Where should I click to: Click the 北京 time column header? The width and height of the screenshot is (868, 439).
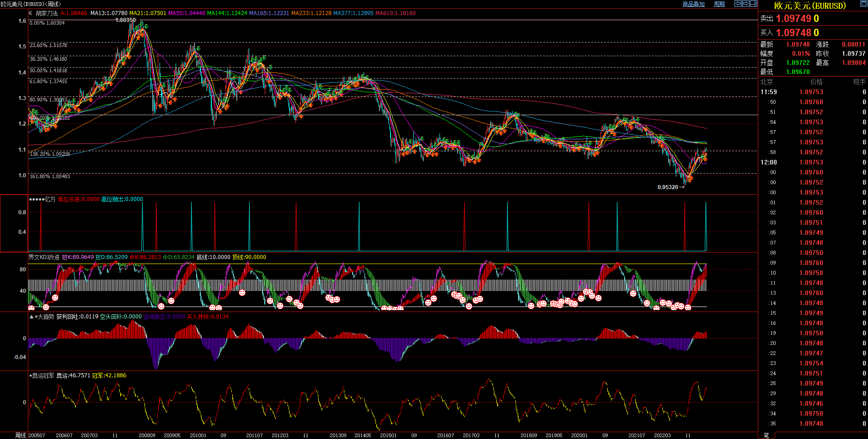coord(766,82)
